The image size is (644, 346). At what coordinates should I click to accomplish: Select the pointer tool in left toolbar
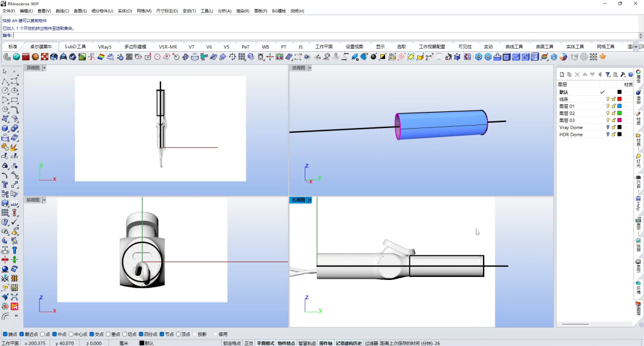coord(5,71)
